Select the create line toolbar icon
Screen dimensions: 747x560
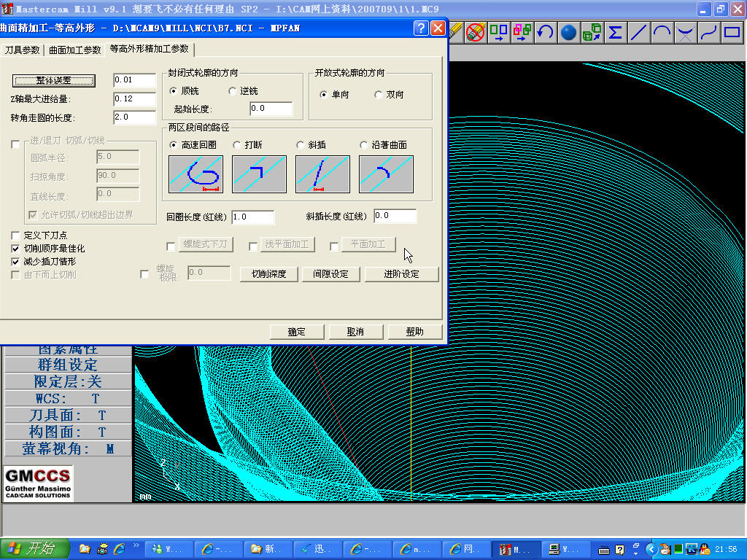(x=638, y=32)
